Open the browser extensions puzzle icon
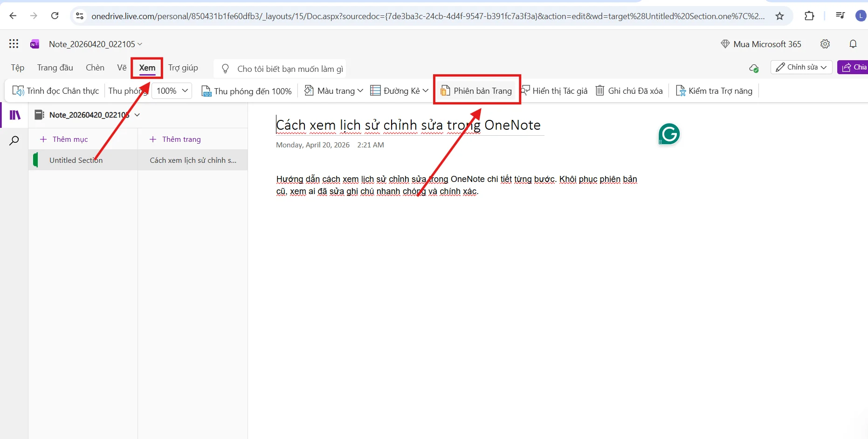The width and height of the screenshot is (868, 439). [x=809, y=16]
